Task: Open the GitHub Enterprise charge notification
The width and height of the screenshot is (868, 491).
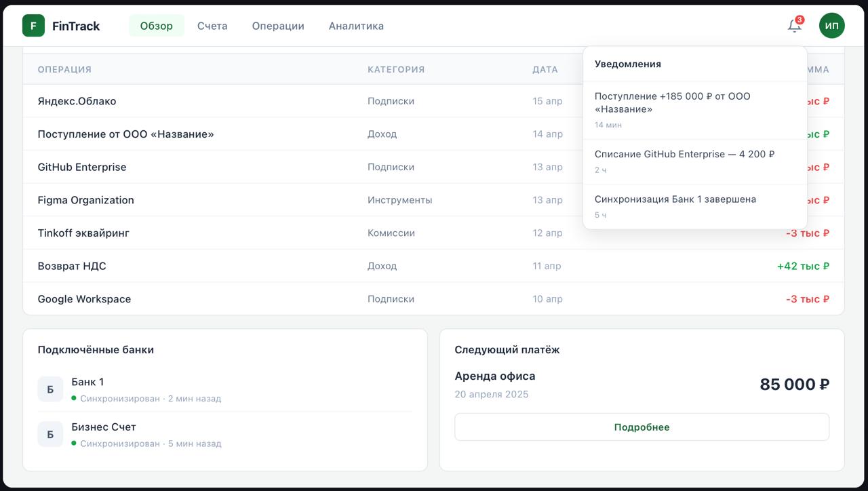Action: coord(694,161)
